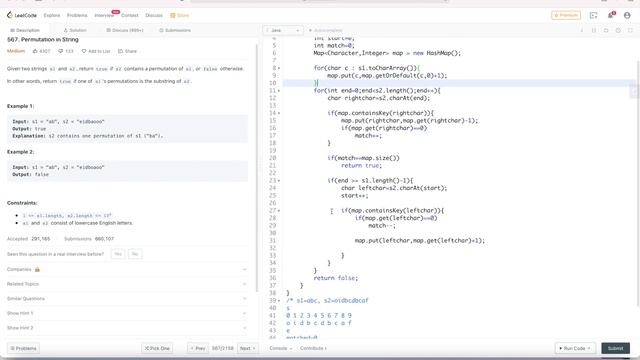
Task: Collapse the code fold on line 8
Action: click(279, 68)
